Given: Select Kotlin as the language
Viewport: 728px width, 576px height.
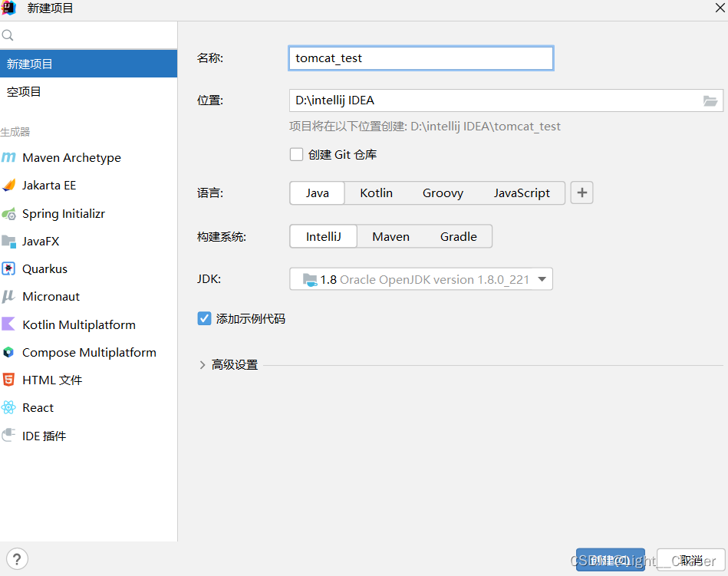Looking at the screenshot, I should pyautogui.click(x=376, y=193).
